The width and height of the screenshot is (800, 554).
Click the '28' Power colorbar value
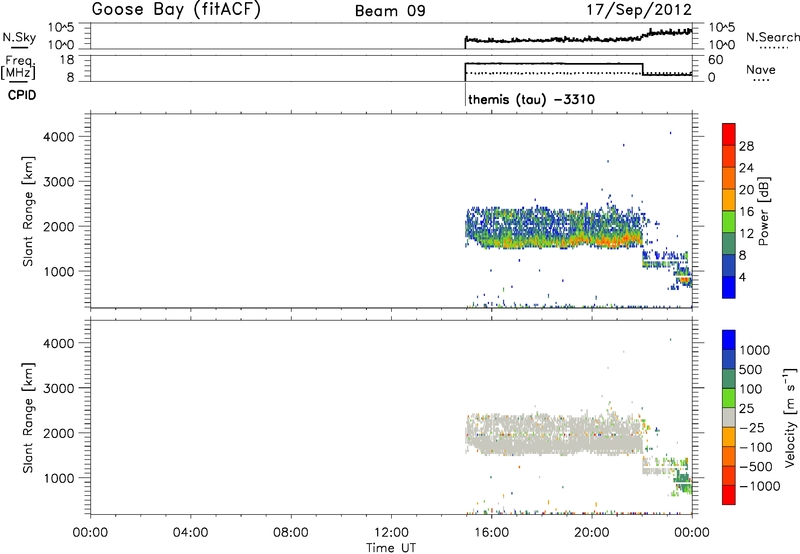[746, 146]
